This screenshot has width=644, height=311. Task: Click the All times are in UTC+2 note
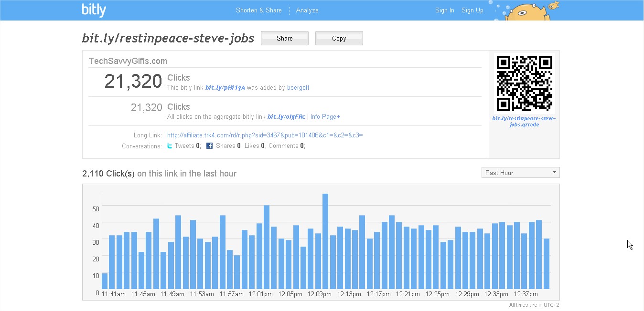(x=534, y=305)
